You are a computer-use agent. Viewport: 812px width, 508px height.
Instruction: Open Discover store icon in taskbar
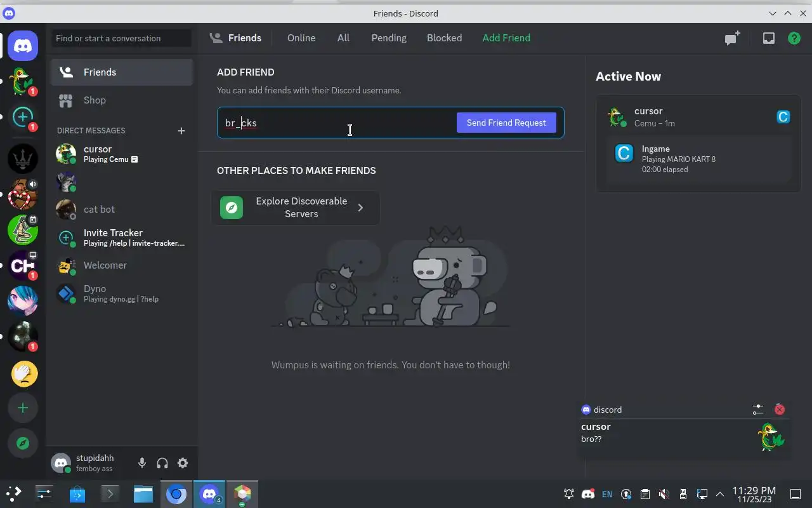77,493
